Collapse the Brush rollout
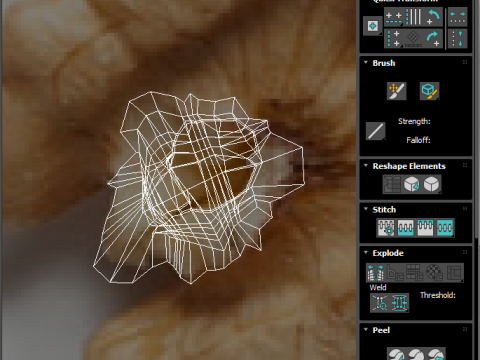Image resolution: width=480 pixels, height=360 pixels. (x=366, y=62)
